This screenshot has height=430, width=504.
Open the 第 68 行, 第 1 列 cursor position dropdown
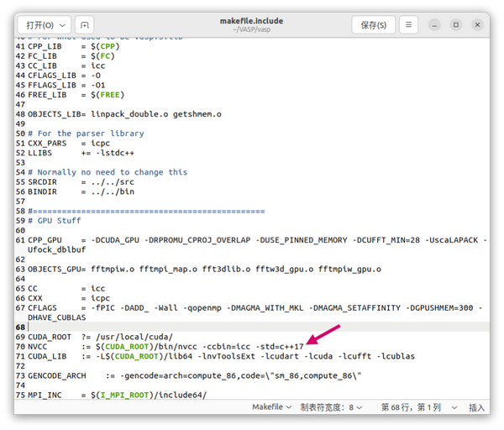419,407
